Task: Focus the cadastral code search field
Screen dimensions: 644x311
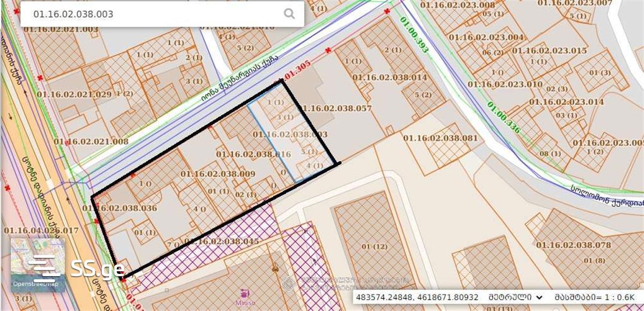Action: [x=156, y=14]
